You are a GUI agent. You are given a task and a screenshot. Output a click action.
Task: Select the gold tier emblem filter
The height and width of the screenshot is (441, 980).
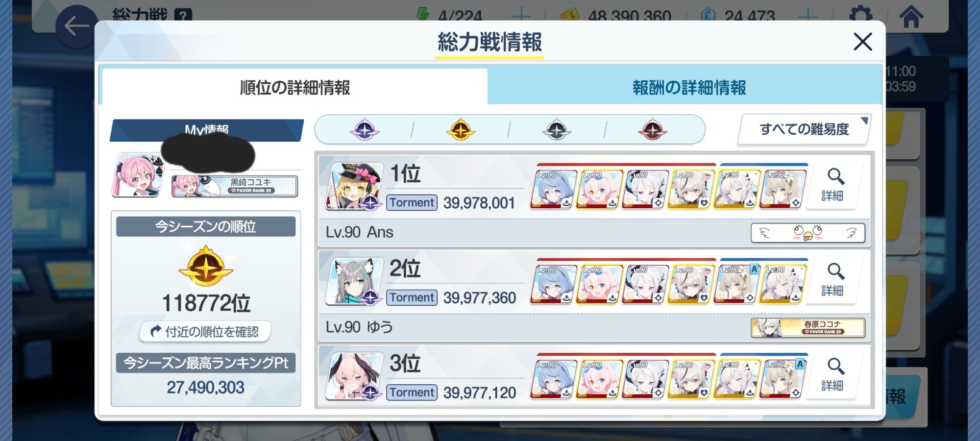point(461,130)
